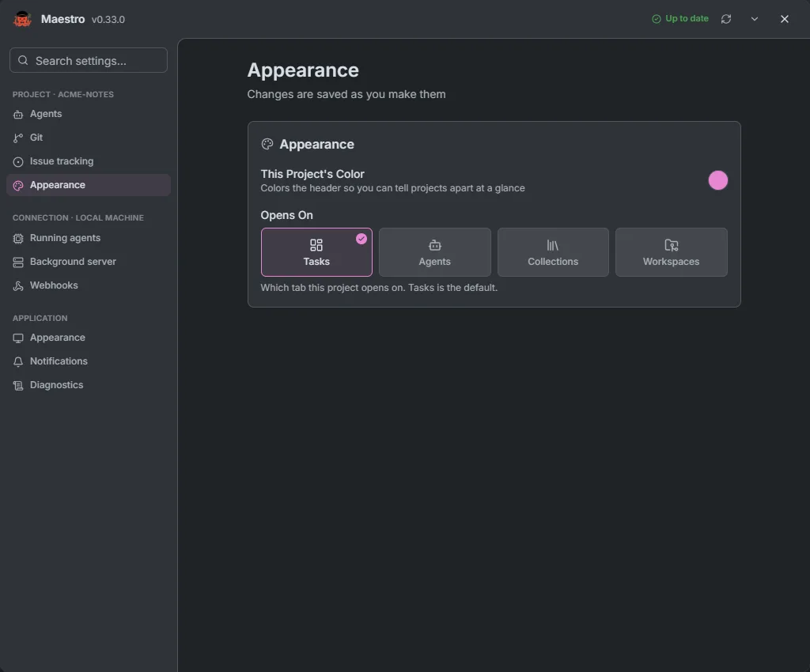Click the branch icon next to Git

pyautogui.click(x=18, y=138)
